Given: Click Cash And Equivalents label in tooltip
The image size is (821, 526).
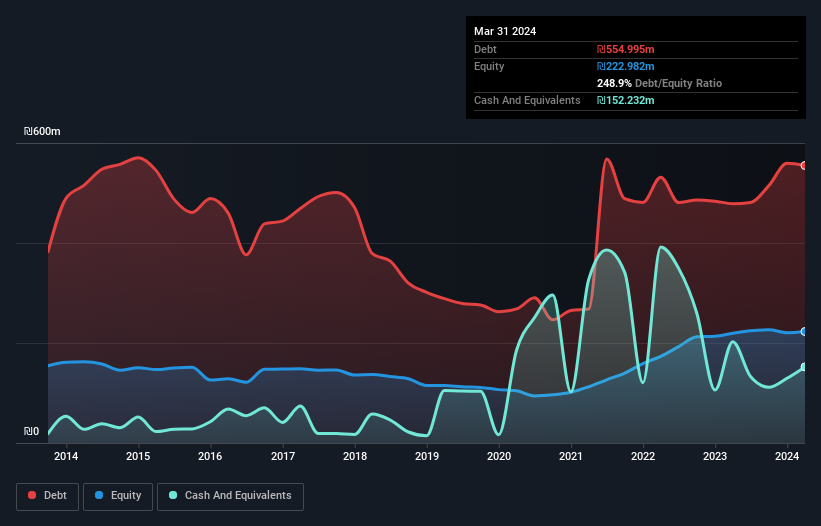Looking at the screenshot, I should (527, 100).
